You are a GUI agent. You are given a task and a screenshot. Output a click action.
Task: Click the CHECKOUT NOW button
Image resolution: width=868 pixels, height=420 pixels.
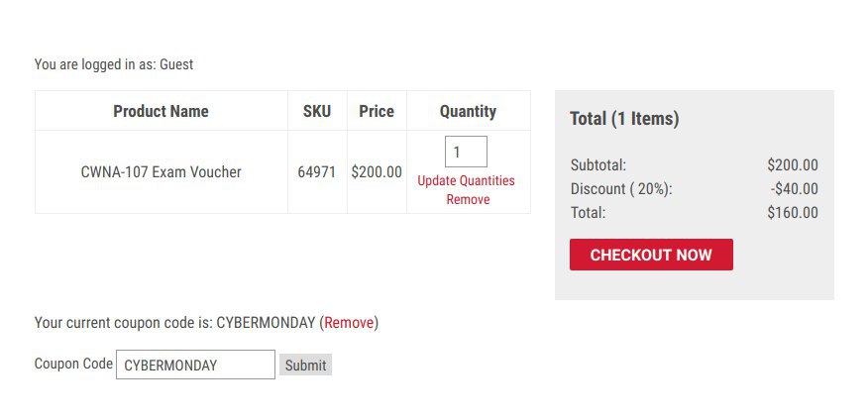[651, 255]
